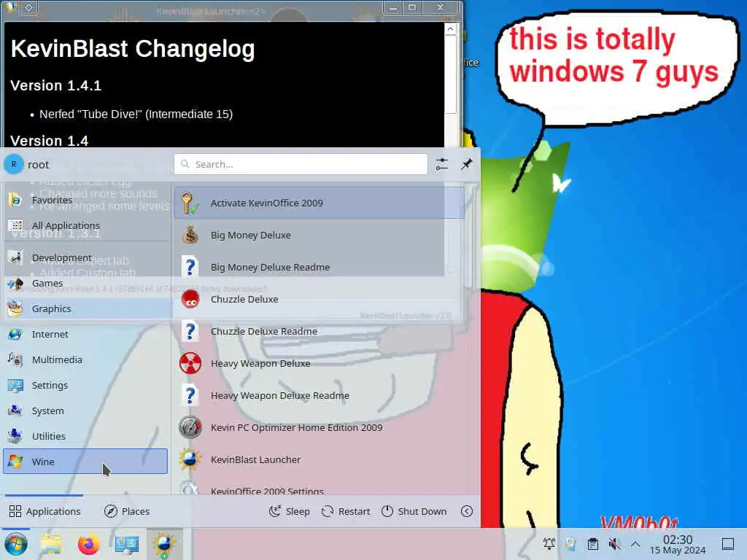747x560 pixels.
Task: Open the Windows-style start orb
Action: pyautogui.click(x=16, y=544)
